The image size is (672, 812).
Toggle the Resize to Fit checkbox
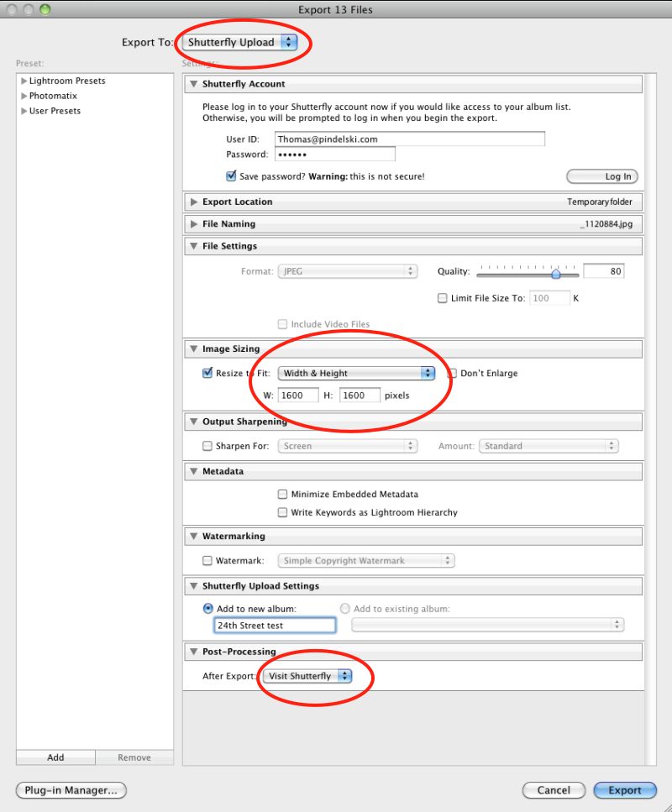pos(207,373)
